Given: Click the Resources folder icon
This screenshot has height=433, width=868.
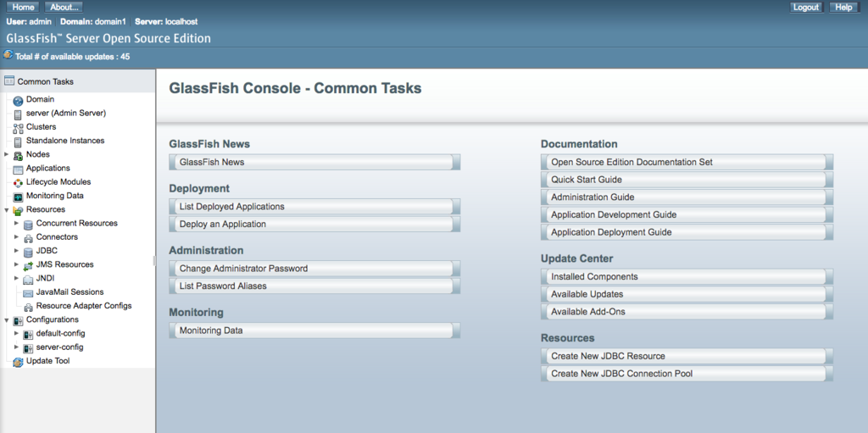Looking at the screenshot, I should pos(18,210).
